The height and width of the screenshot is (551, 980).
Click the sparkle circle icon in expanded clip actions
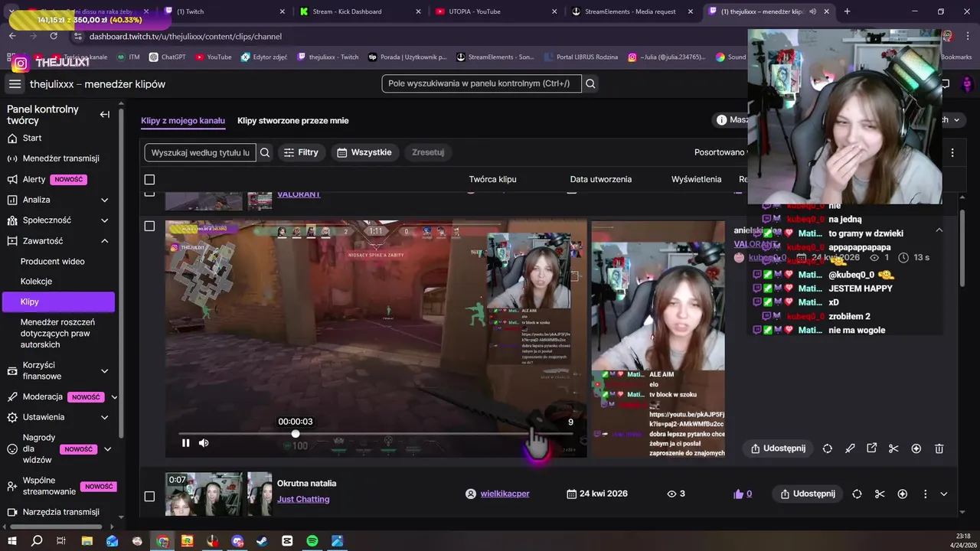click(x=916, y=448)
